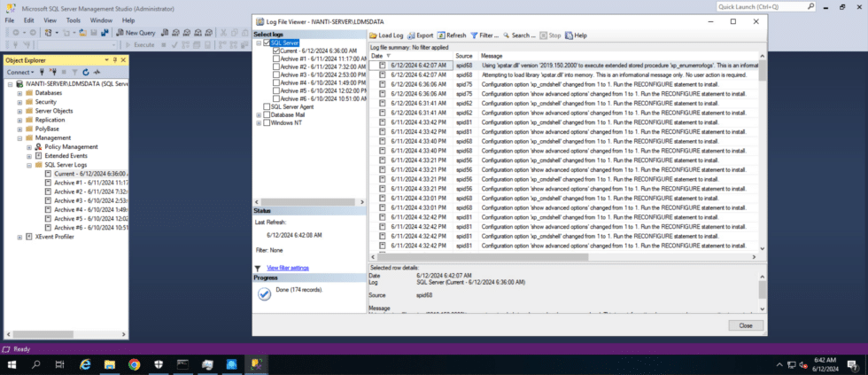This screenshot has height=375, width=868.
Task: Uncheck the Current 6/12/2024 log checkbox
Action: tap(276, 51)
